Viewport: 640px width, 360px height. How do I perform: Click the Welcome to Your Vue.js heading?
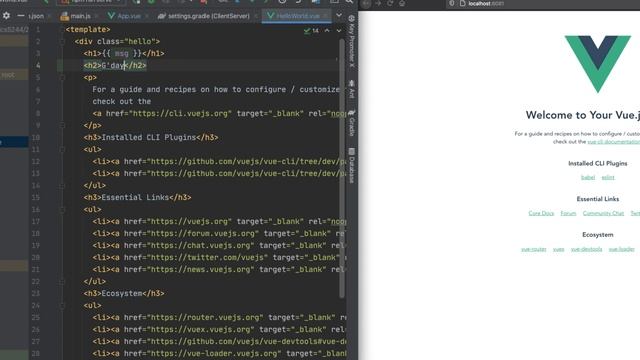tap(582, 115)
